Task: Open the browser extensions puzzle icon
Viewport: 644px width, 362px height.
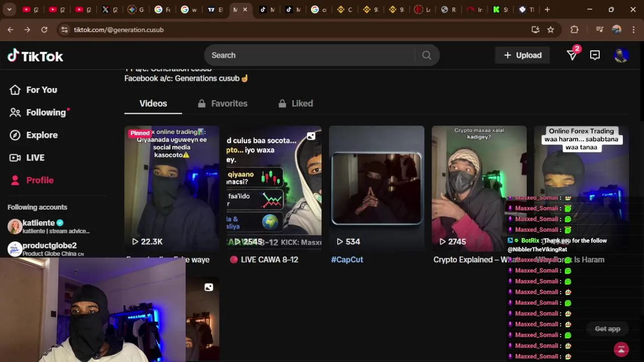Action: pos(574,30)
